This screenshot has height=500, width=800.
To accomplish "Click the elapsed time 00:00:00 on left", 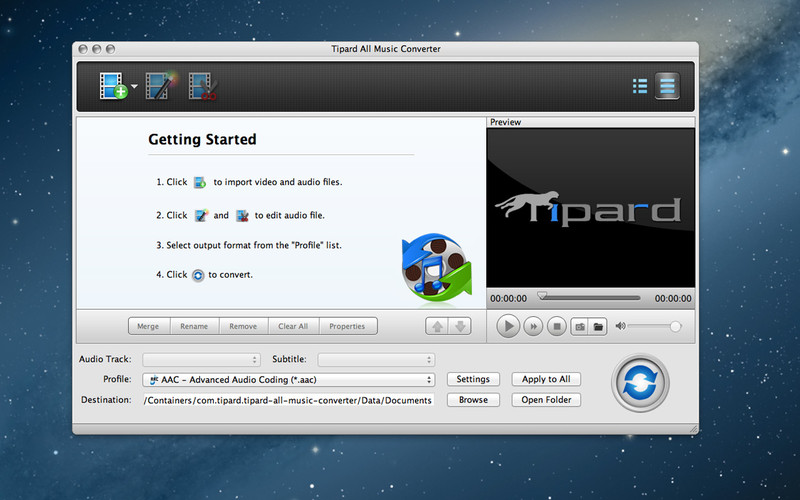I will (x=508, y=298).
